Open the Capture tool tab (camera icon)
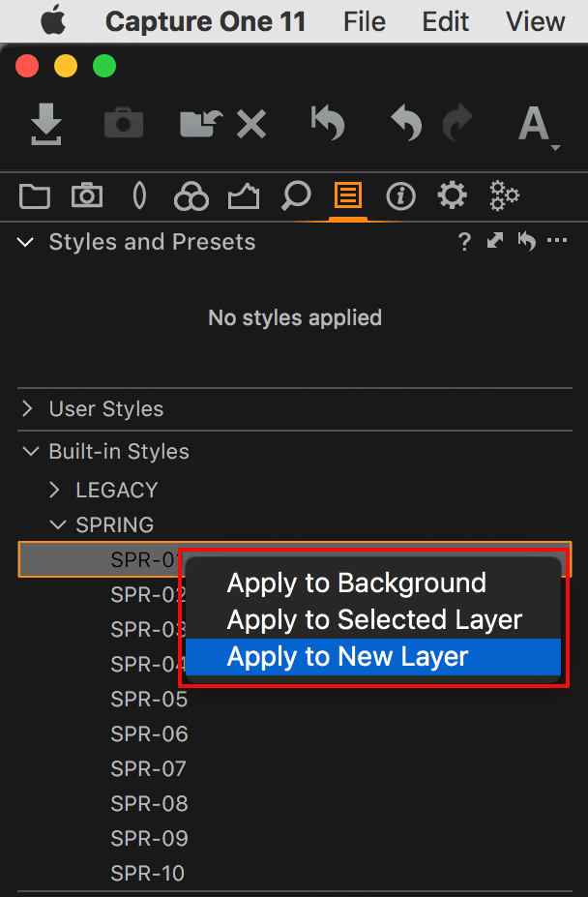The width and height of the screenshot is (588, 897). (87, 196)
